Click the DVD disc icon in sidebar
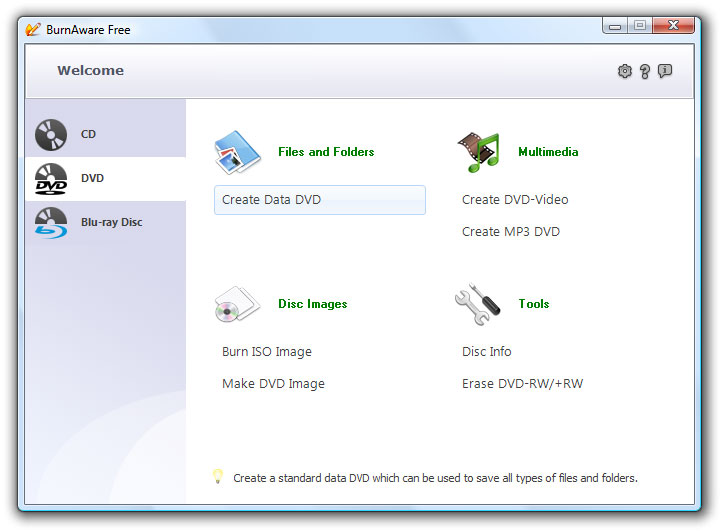The image size is (723, 532). tap(51, 179)
